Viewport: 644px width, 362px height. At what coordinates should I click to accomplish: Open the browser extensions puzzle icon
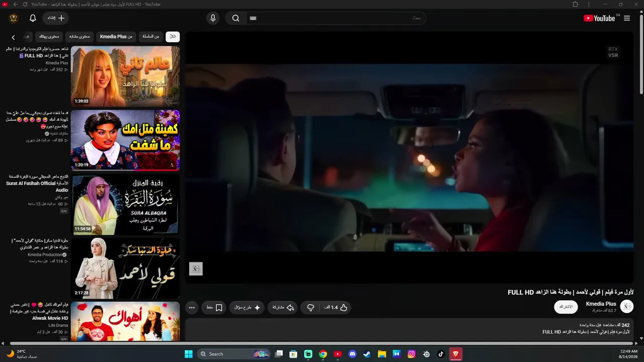click(576, 5)
